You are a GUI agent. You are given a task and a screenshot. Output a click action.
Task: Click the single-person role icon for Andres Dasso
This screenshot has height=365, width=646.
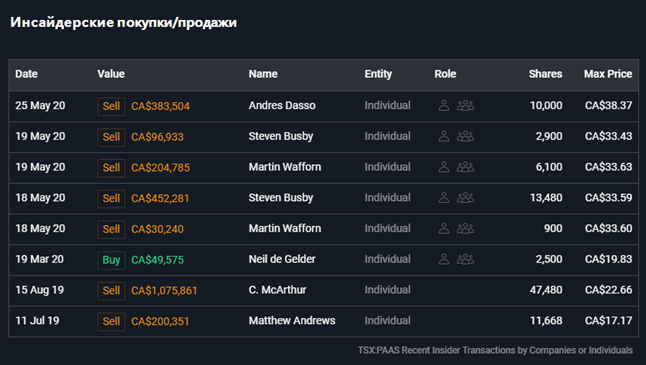click(x=444, y=105)
